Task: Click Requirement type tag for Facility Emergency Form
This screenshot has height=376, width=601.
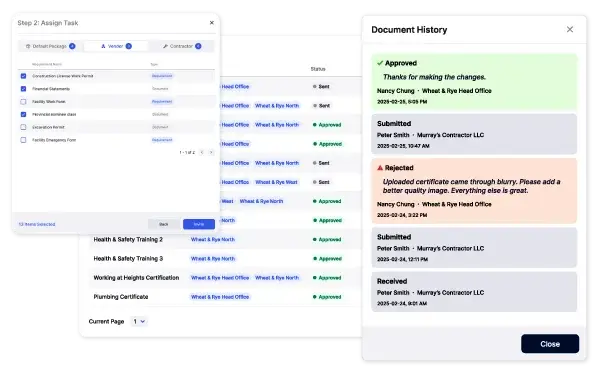Action: click(162, 140)
